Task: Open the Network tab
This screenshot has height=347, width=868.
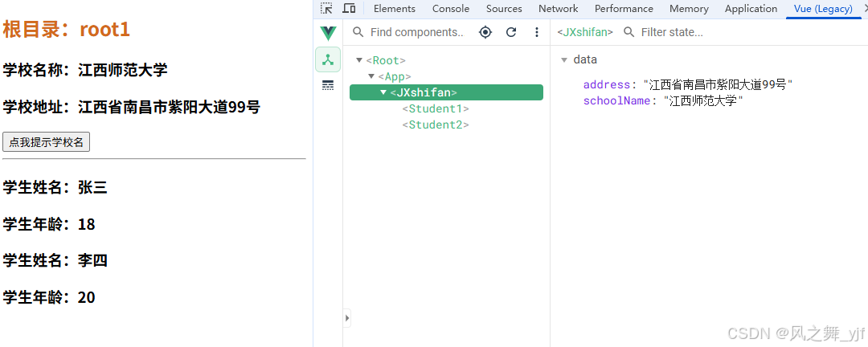Action: [558, 8]
